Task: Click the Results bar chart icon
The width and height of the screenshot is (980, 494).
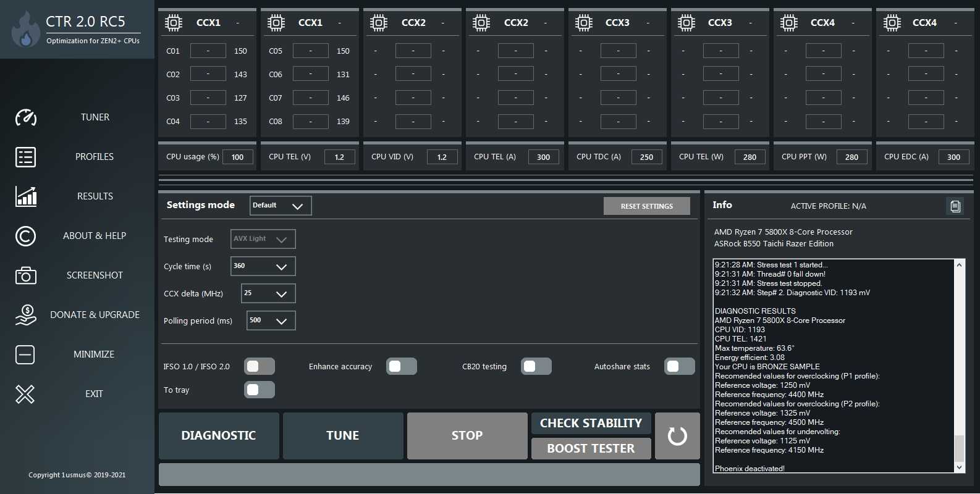Action: pos(25,196)
